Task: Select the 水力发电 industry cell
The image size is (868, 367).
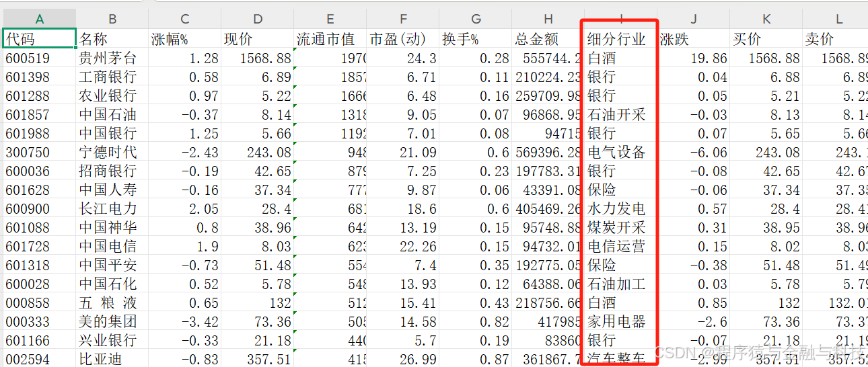Action: tap(621, 208)
